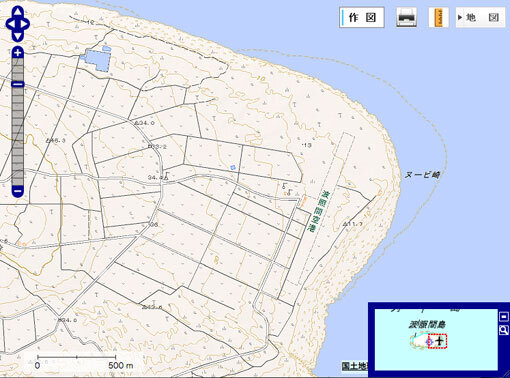This screenshot has height=378, width=510.
Task: Pan the map up with the arrow
Action: [x=18, y=12]
